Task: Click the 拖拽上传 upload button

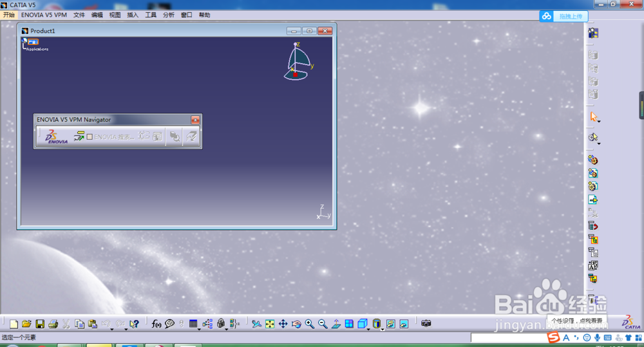Action: 563,17
